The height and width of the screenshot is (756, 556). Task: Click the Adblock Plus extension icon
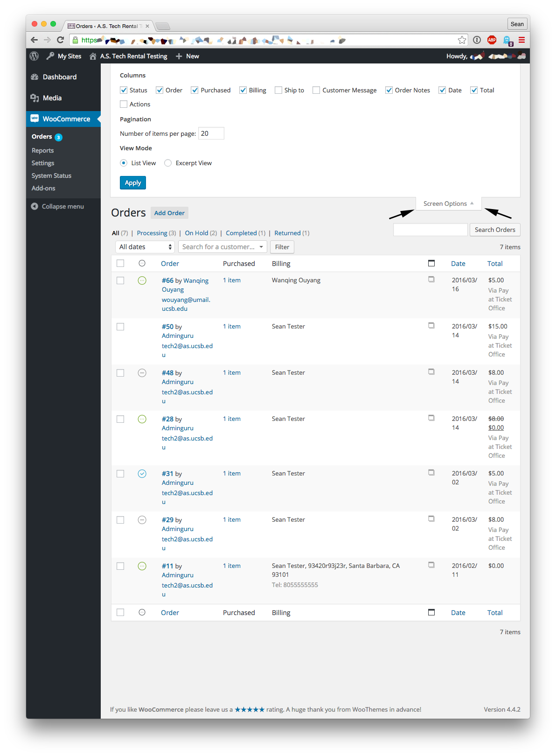(492, 40)
